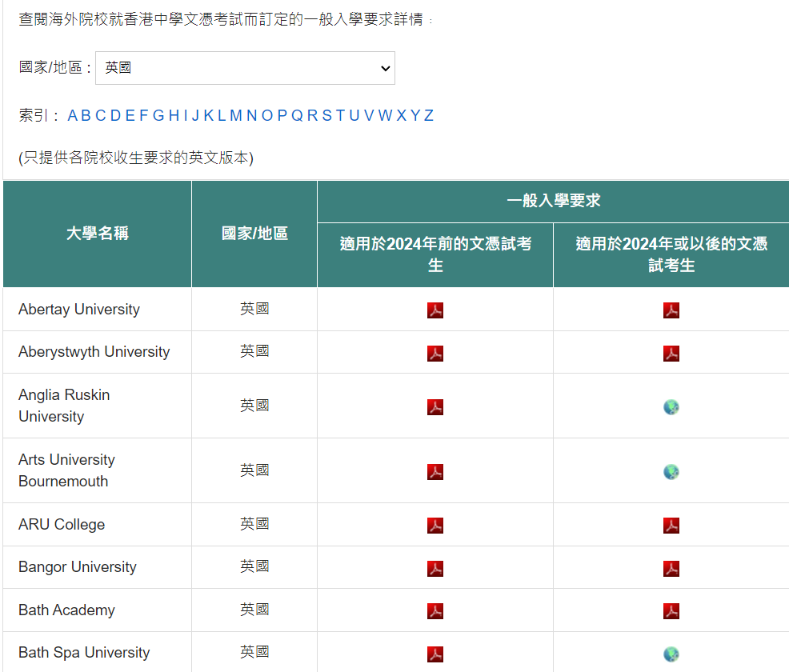This screenshot has width=789, height=672.
Task: Open Anglia Ruskin University pre-2024 PDF
Action: 435,407
